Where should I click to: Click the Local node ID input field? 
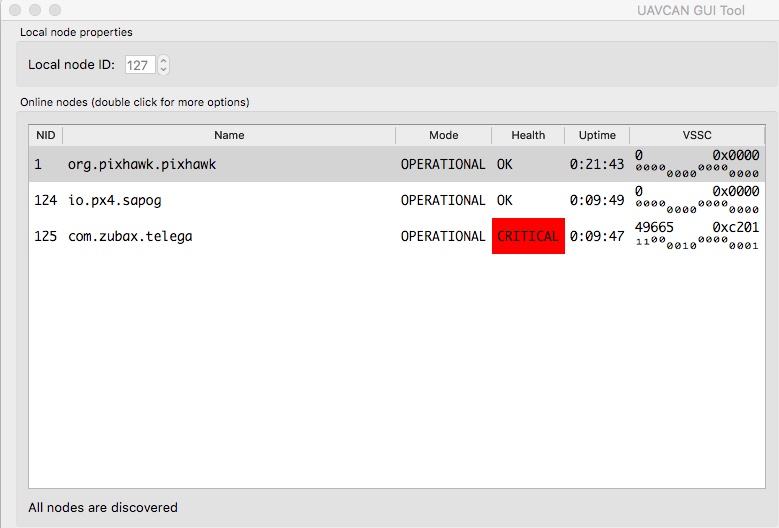point(140,65)
